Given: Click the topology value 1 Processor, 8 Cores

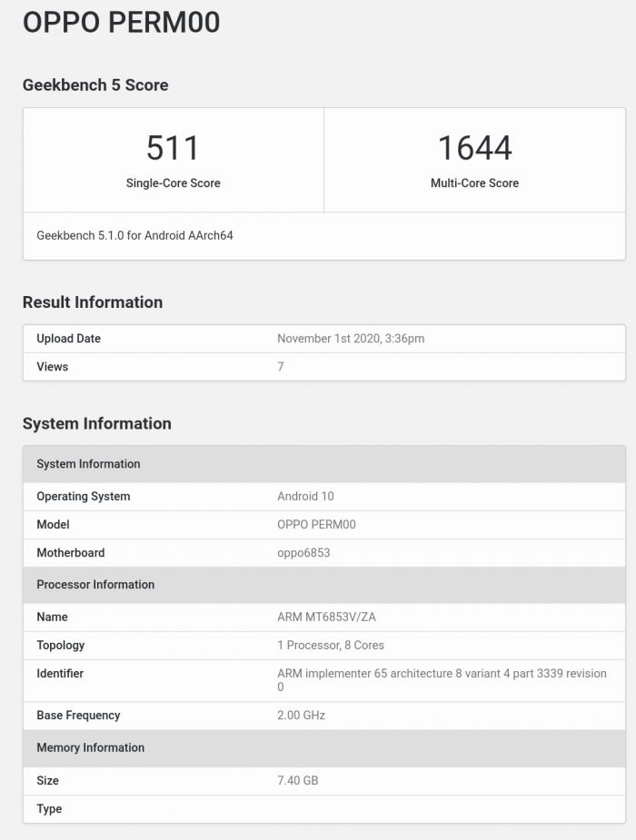Looking at the screenshot, I should tap(331, 646).
